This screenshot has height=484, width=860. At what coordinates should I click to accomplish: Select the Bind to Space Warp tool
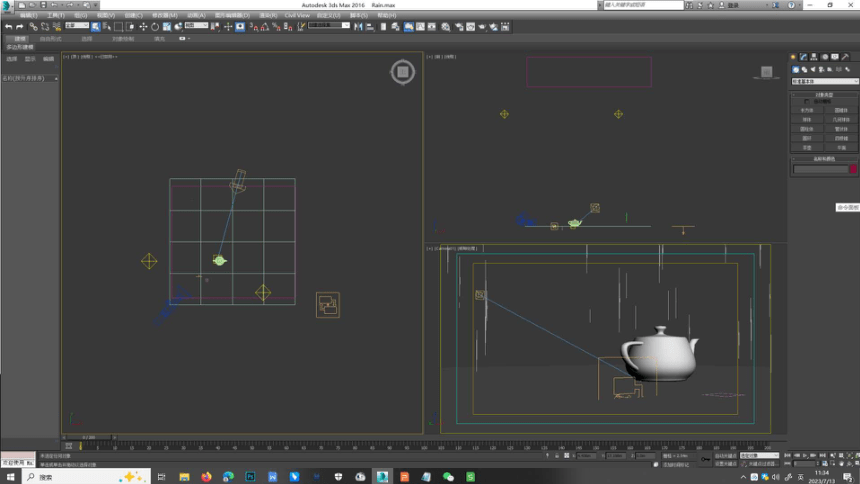(x=57, y=26)
